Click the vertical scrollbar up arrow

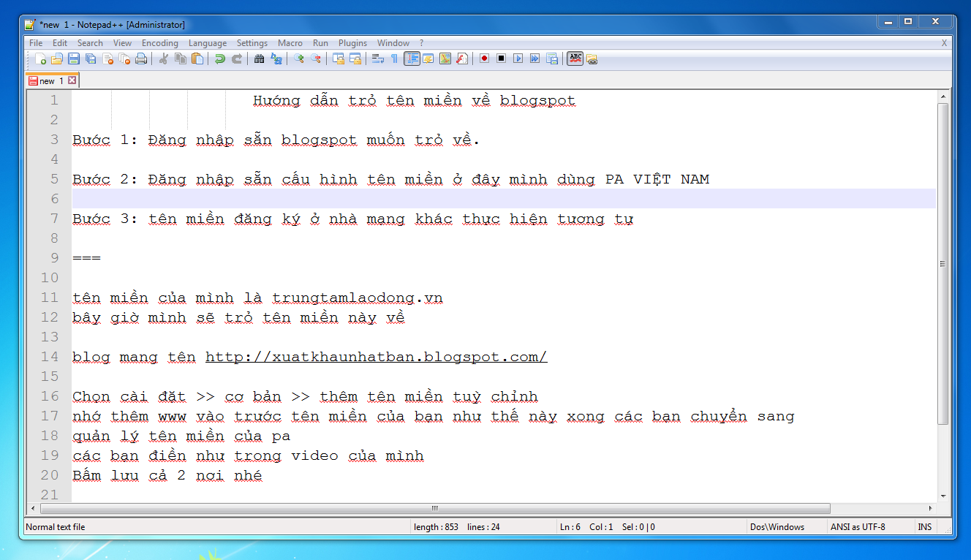pos(942,96)
